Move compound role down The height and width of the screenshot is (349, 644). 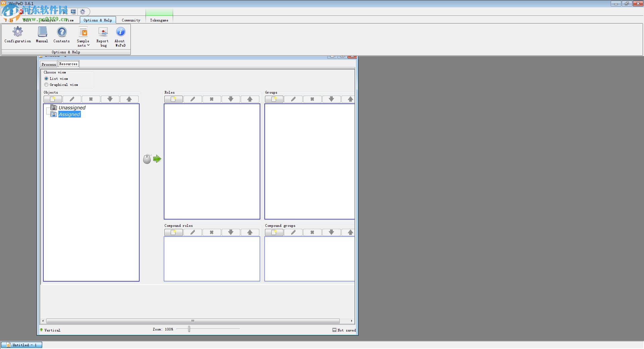click(231, 232)
